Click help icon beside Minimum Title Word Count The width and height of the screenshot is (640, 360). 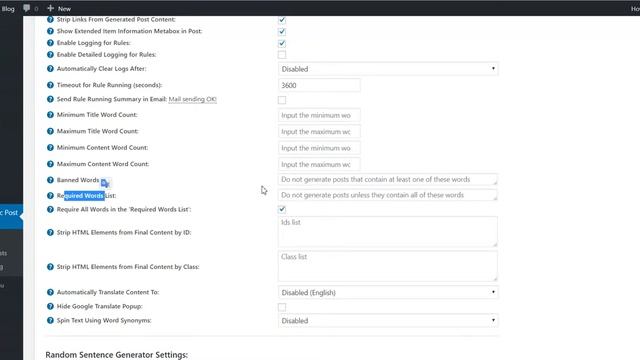50,115
